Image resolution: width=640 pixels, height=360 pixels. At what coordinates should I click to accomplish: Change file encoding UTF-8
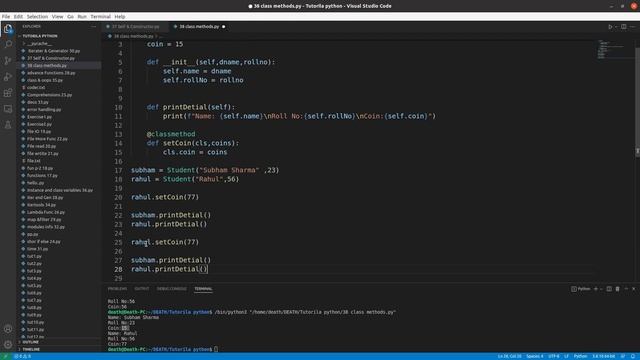(553, 356)
